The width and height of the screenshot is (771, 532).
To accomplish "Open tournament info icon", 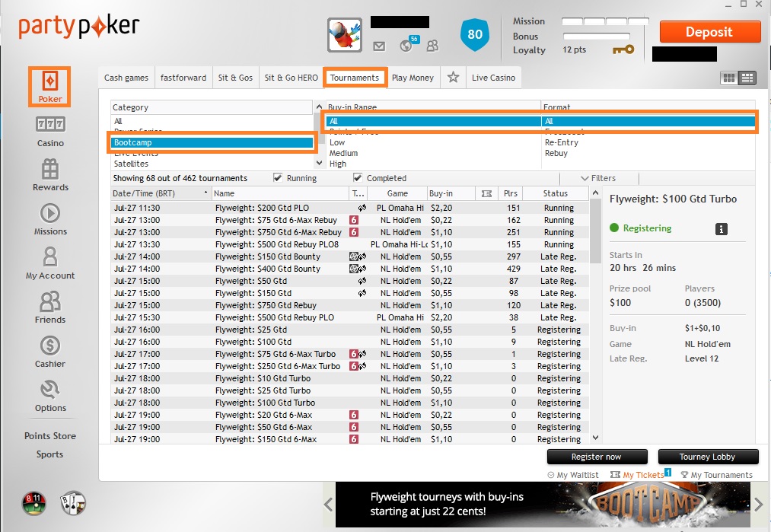I will click(x=721, y=228).
